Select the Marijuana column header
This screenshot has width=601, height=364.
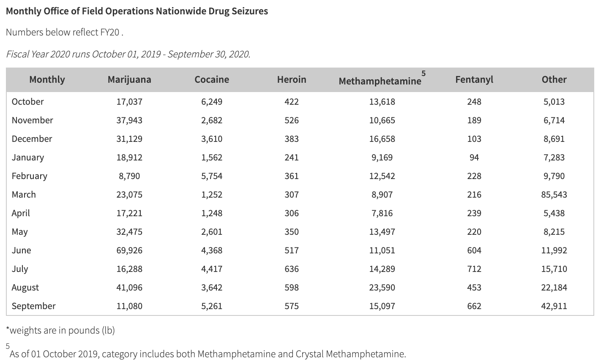(129, 80)
